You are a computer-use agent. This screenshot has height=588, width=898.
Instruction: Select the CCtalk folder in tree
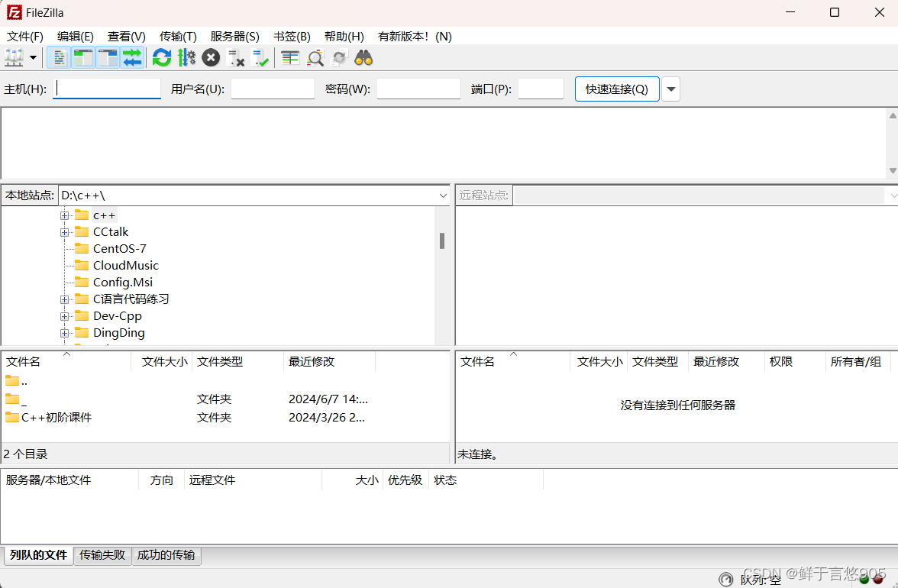click(111, 232)
